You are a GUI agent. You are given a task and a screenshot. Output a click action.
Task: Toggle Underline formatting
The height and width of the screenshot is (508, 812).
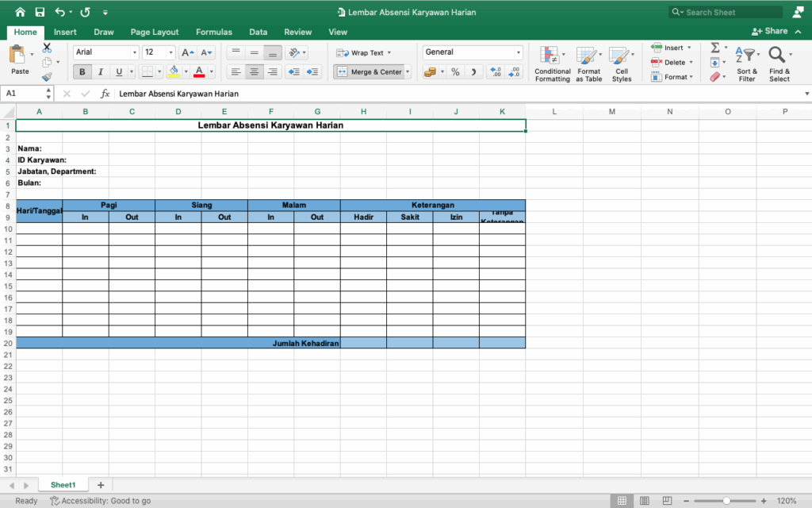pos(119,72)
